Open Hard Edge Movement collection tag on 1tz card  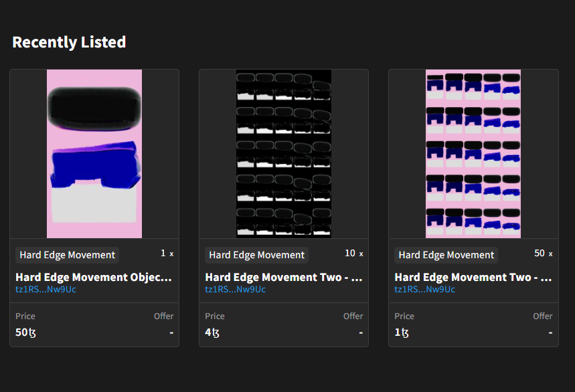coord(446,255)
